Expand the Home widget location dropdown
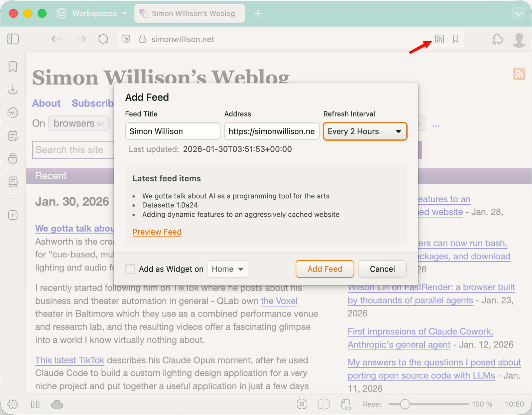Viewport: 532px width, 415px height. point(228,269)
